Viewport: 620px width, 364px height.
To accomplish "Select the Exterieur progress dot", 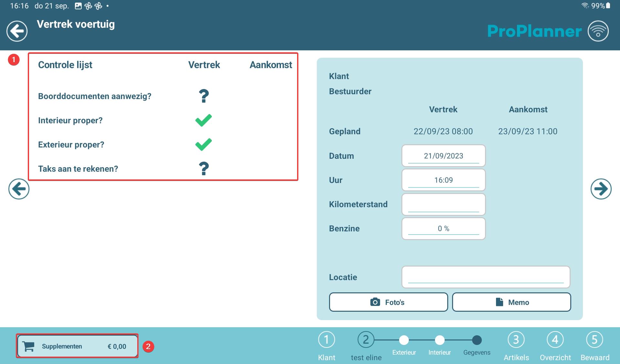I will (x=404, y=340).
